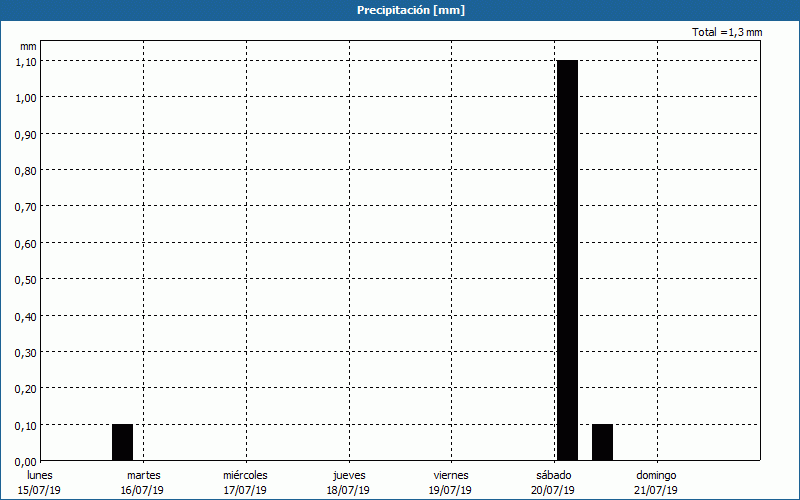Select the date 20/07/19
This screenshot has height=500, width=800.
point(553,490)
